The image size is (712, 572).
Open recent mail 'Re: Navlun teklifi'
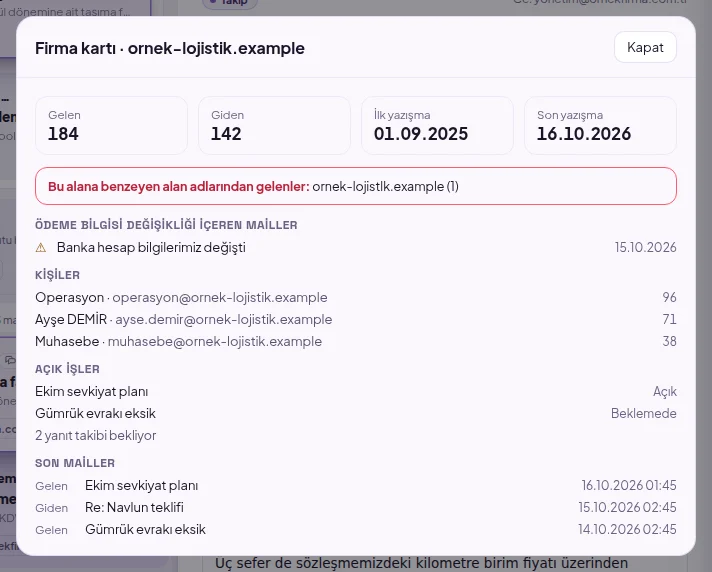356,507
